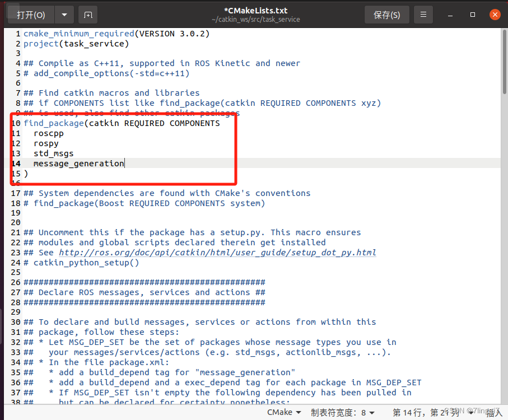
Task: Create a new document using the new-tab icon
Action: coord(87,14)
